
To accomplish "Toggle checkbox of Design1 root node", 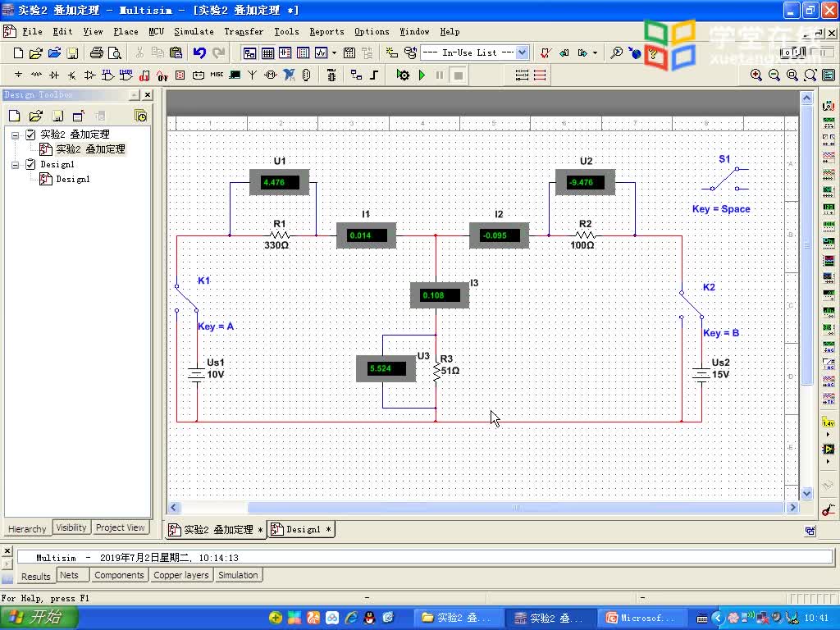I will tap(30, 164).
